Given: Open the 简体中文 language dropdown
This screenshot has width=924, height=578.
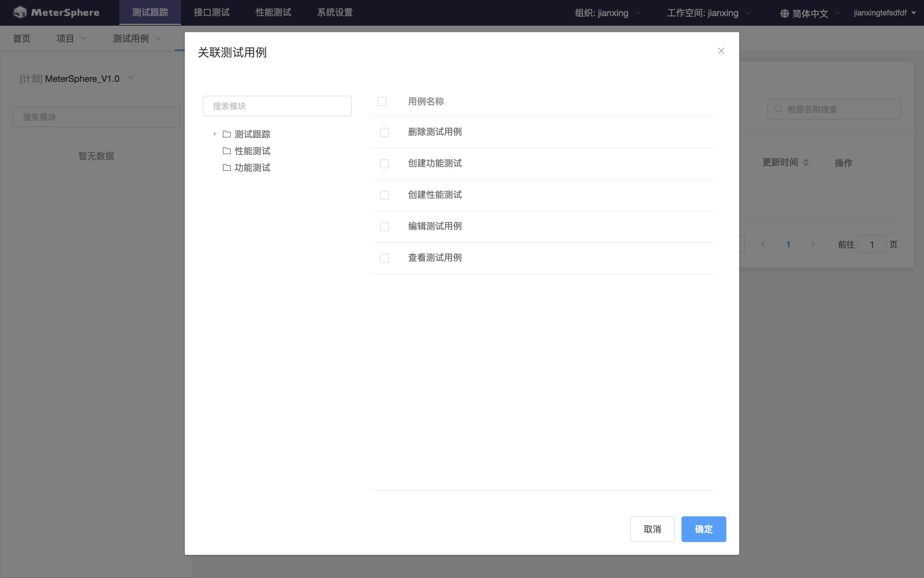Looking at the screenshot, I should pyautogui.click(x=810, y=13).
